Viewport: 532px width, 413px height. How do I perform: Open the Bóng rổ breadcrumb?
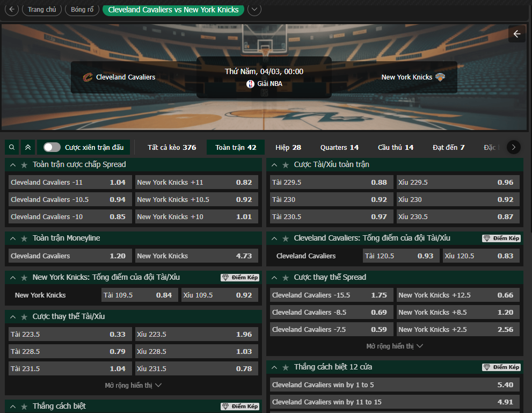(82, 10)
